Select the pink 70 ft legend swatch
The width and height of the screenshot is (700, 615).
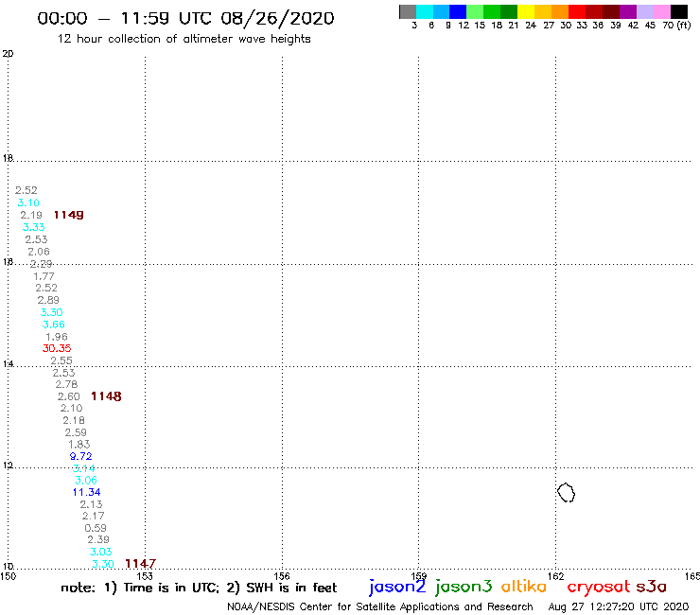[661, 11]
